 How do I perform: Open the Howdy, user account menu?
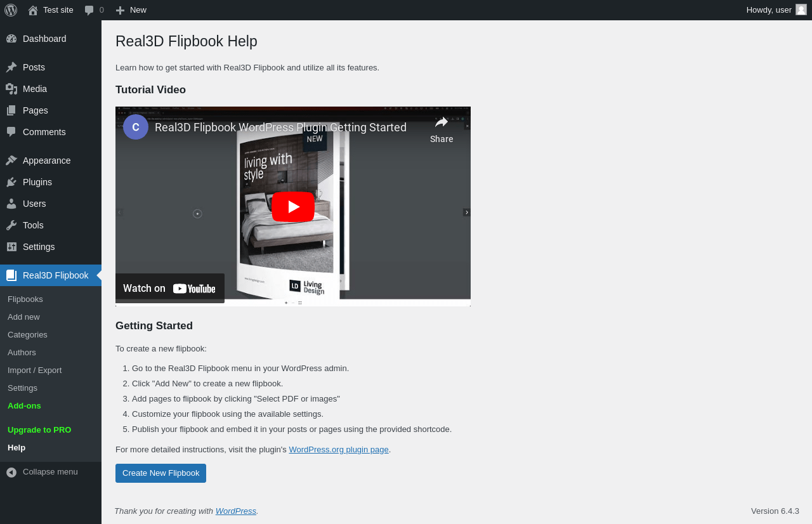(776, 10)
